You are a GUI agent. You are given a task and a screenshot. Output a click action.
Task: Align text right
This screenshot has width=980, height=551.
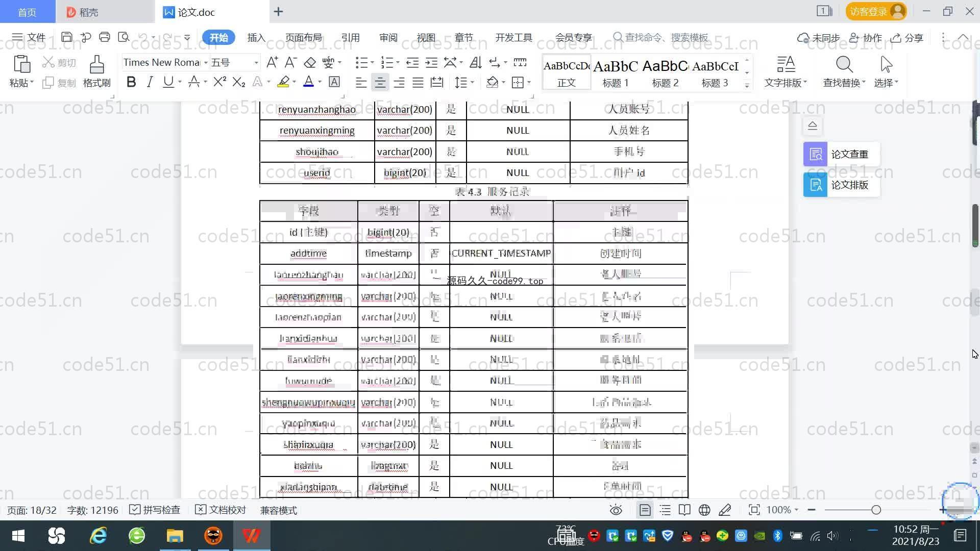point(399,82)
